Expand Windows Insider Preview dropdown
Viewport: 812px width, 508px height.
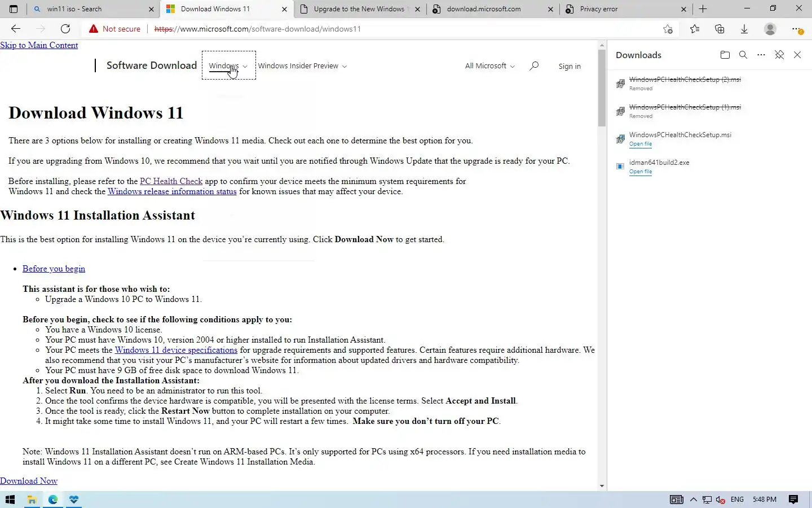pos(302,66)
